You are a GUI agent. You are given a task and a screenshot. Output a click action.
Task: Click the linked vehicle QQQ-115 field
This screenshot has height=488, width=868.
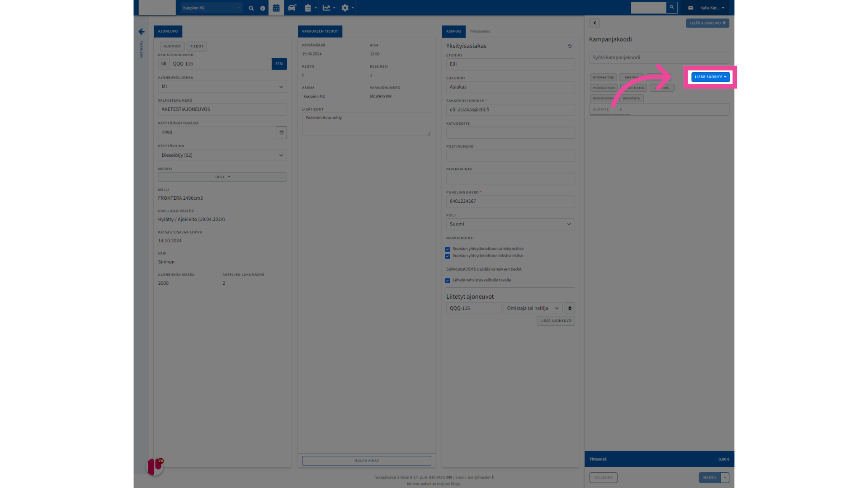pyautogui.click(x=474, y=308)
